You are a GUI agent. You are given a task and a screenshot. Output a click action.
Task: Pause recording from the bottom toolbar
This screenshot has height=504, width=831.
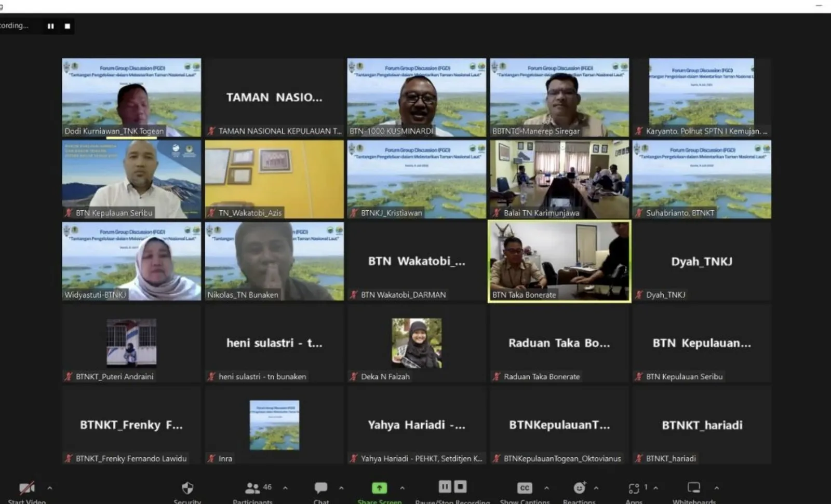445,486
